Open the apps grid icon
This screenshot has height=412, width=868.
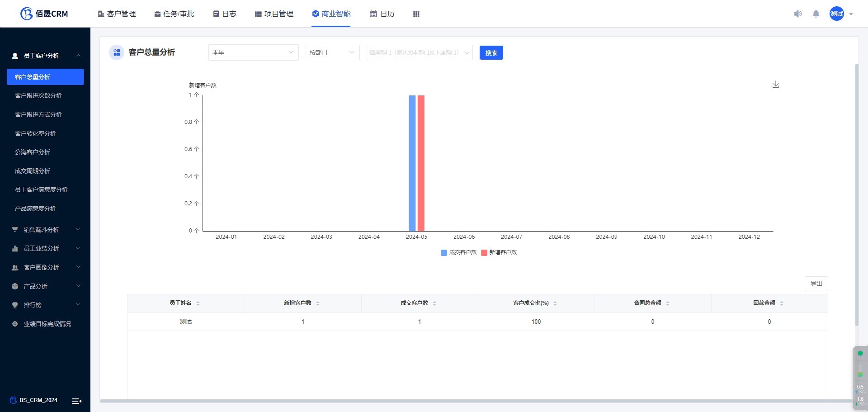coord(416,14)
